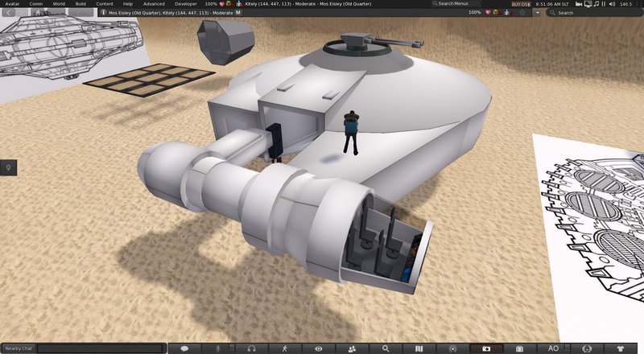Open the appearance t-shirt toolbar icon
644x354 pixels.
point(620,348)
